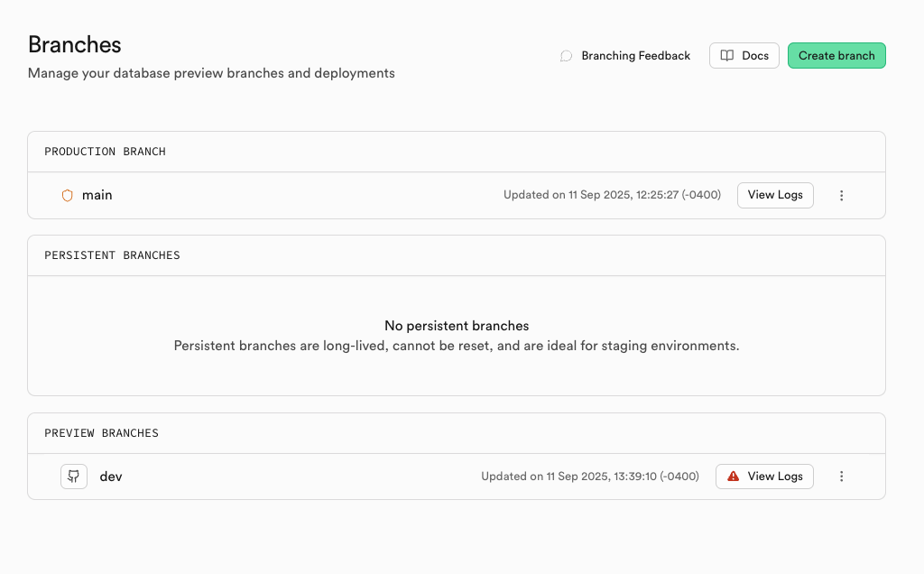Click the main branch's updated timestamp
The image size is (924, 574).
(x=612, y=195)
